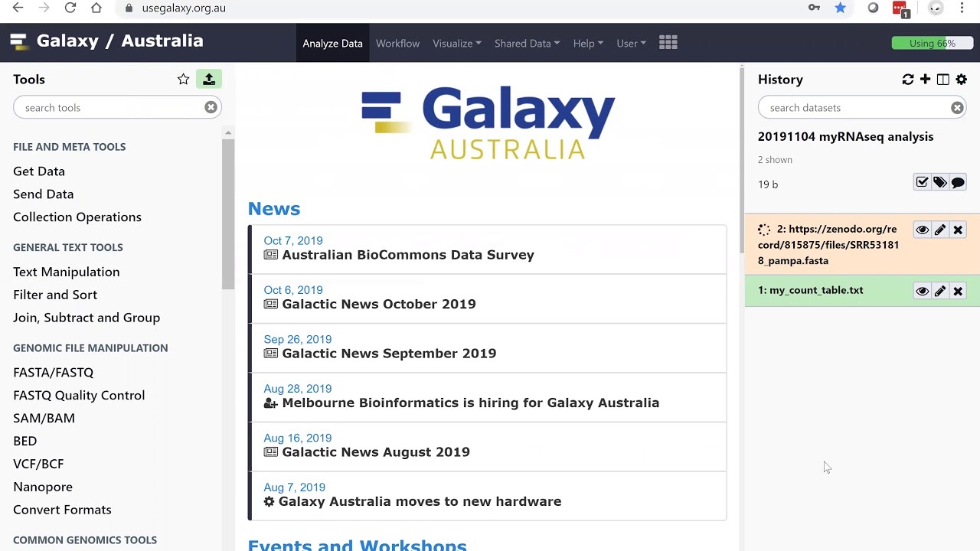Open history options gear menu
This screenshot has width=980, height=551.
click(962, 80)
